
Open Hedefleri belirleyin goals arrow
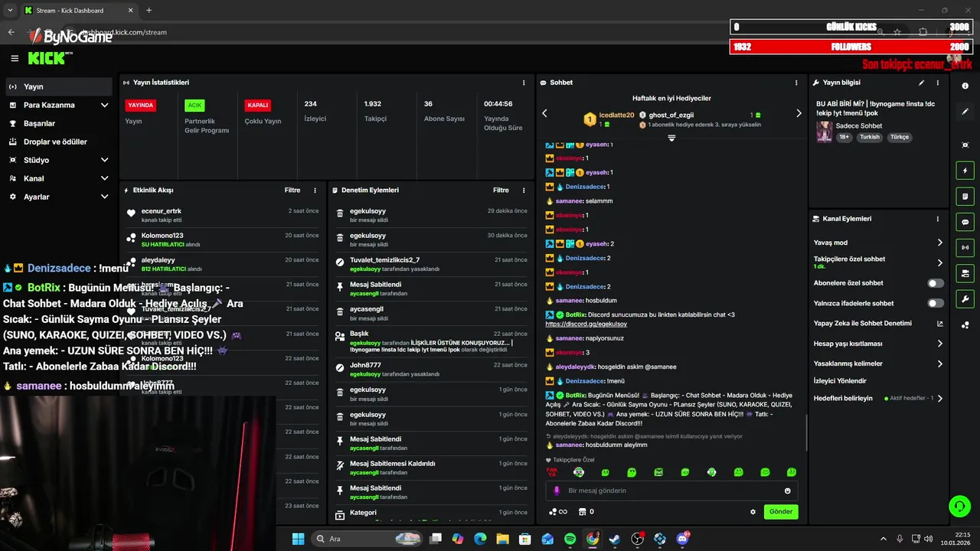(x=940, y=399)
